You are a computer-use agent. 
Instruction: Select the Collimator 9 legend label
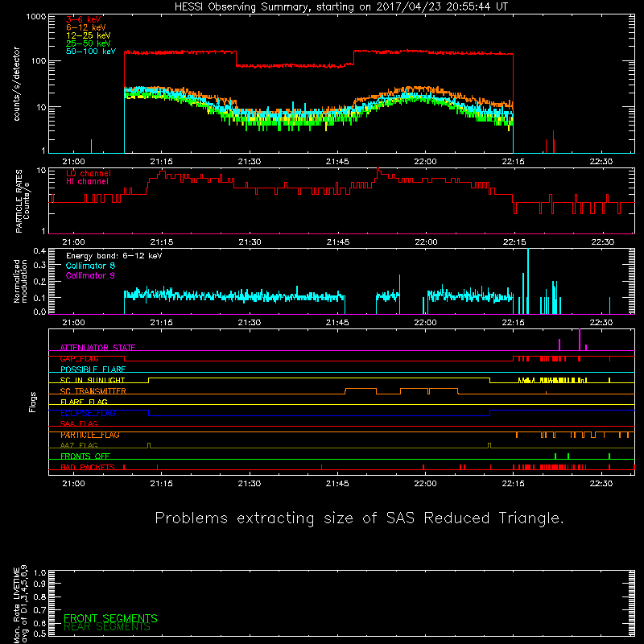tap(90, 275)
